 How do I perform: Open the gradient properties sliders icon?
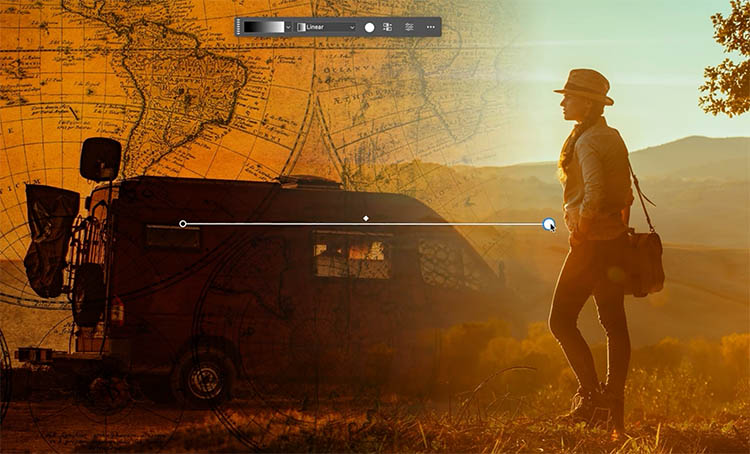pos(409,27)
